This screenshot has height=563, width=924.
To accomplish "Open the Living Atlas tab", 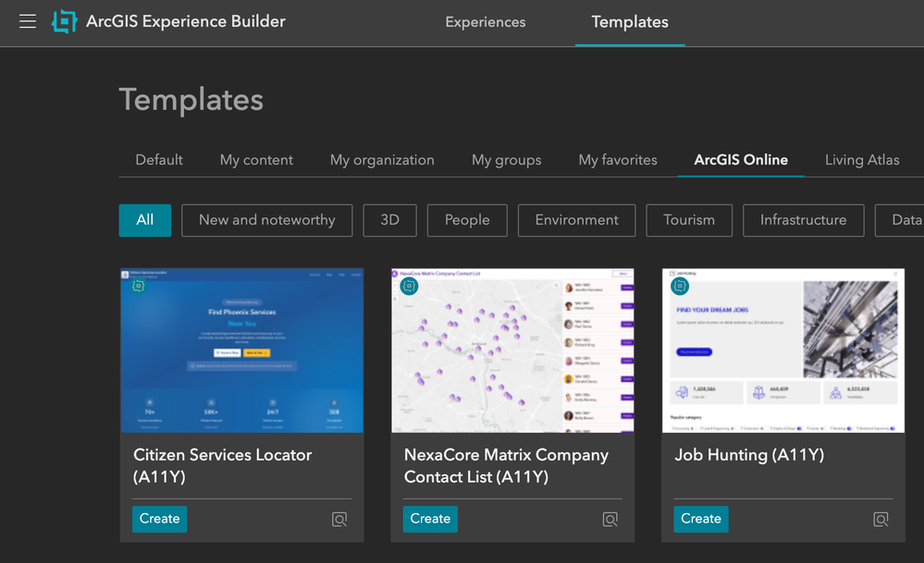I will [862, 160].
